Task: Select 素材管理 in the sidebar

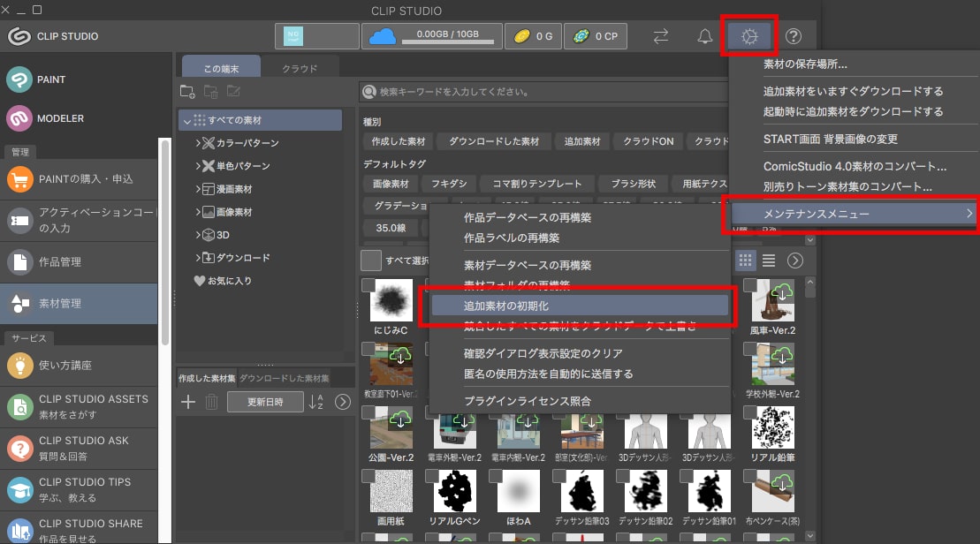Action: pos(79,304)
